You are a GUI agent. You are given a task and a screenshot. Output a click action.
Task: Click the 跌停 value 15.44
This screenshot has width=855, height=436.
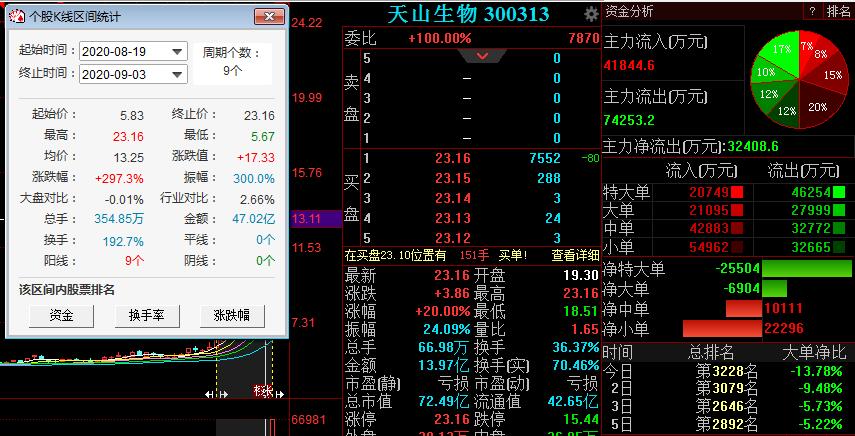(x=581, y=420)
